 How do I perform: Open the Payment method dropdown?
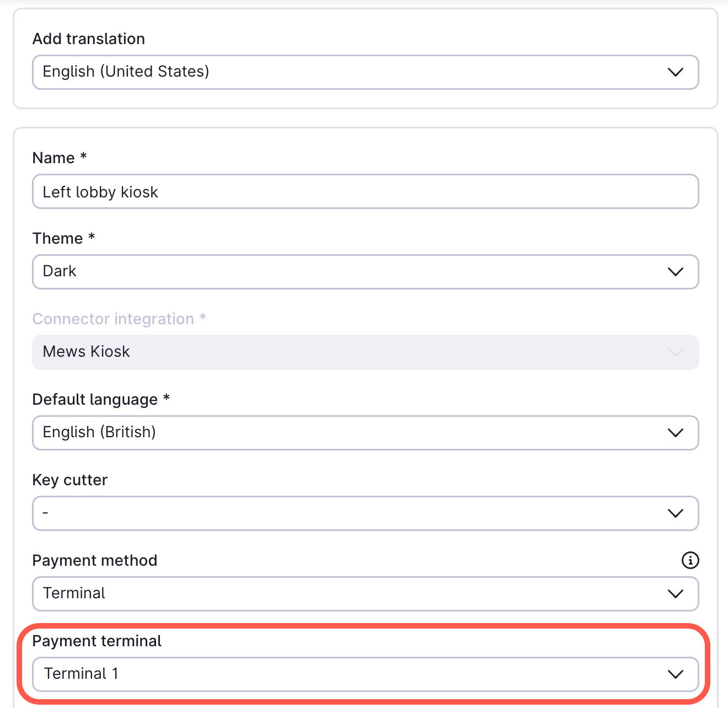tap(365, 594)
